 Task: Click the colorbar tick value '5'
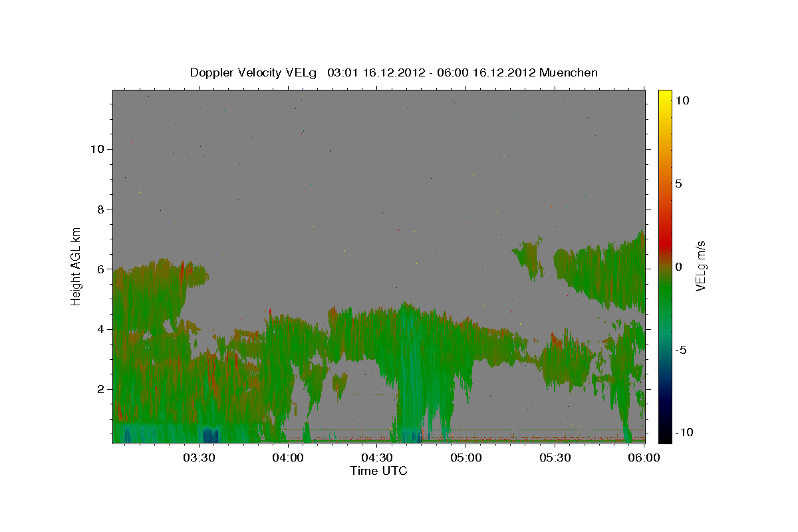point(679,184)
